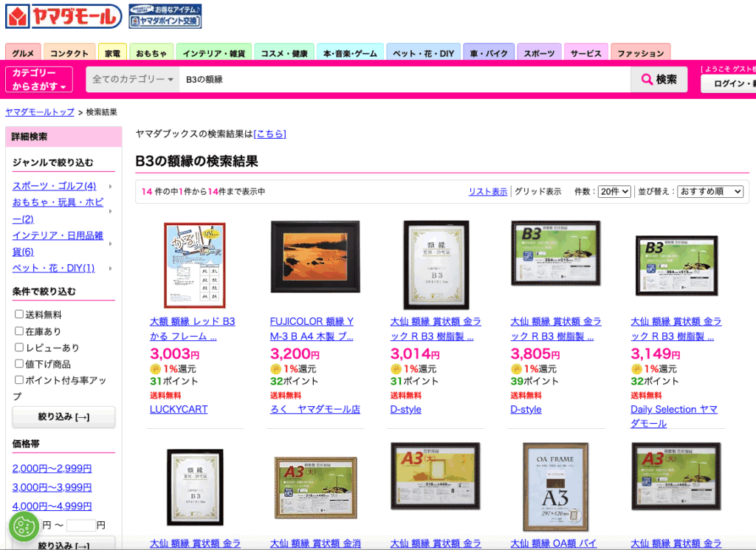Open OA FRAME A3 product image

[556, 487]
